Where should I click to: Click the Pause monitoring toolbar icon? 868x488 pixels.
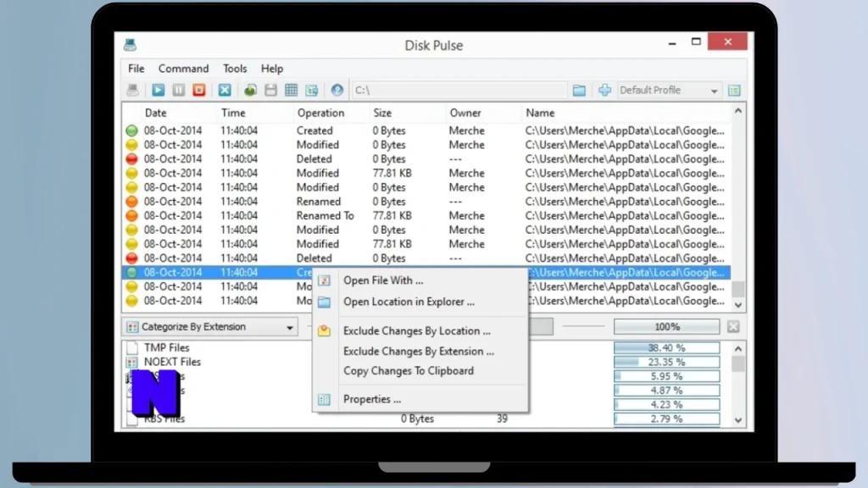pyautogui.click(x=178, y=90)
